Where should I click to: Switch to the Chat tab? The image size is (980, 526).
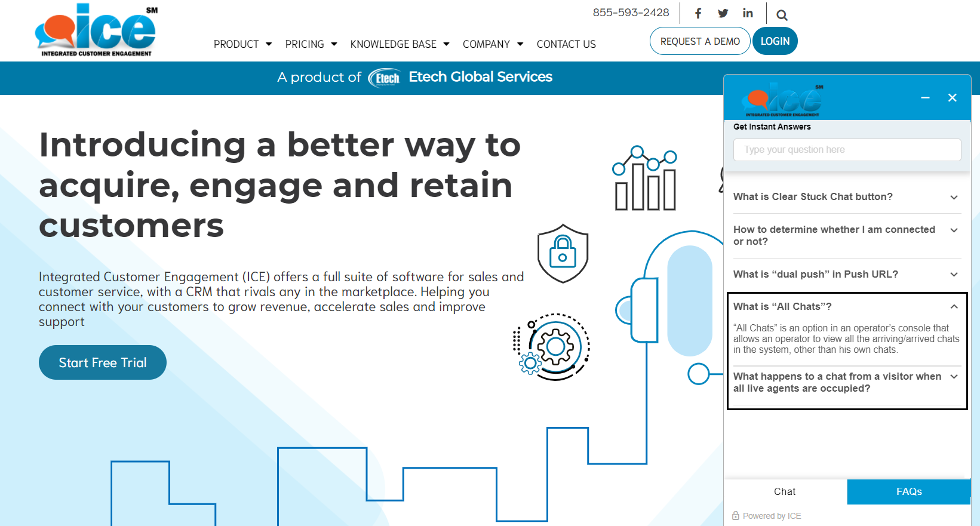[785, 491]
